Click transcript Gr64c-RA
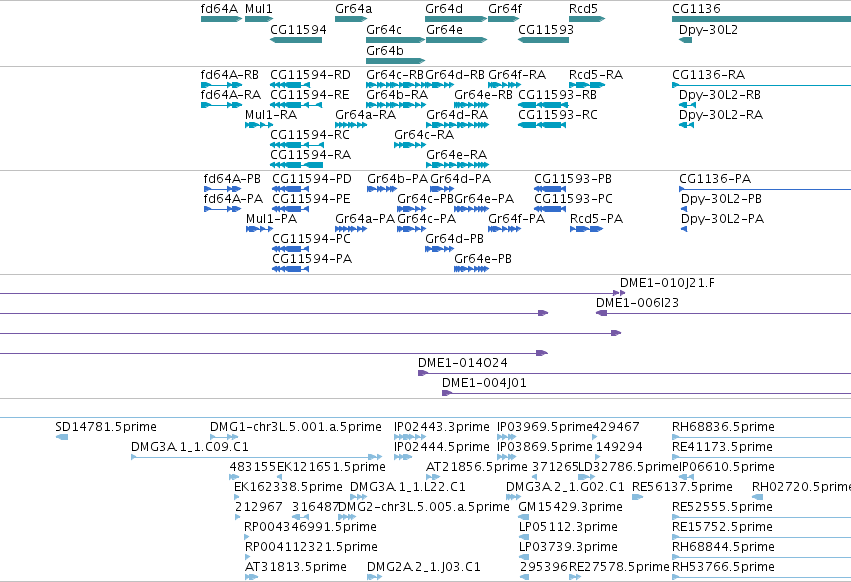 (410, 145)
